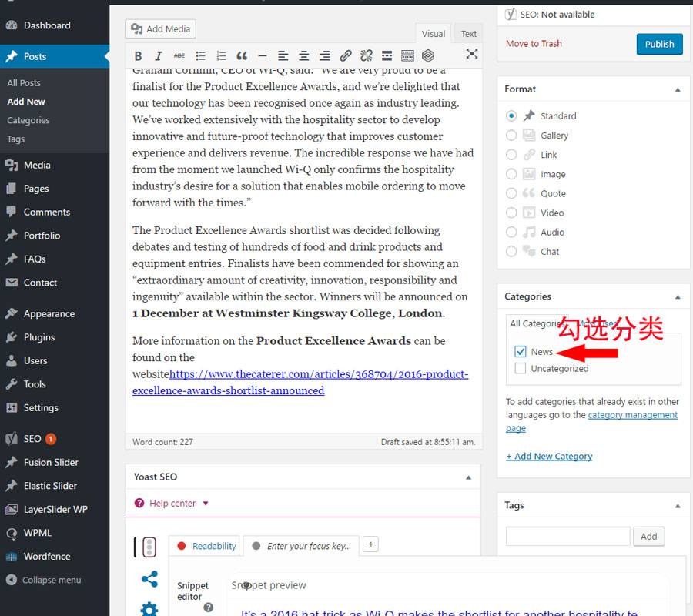Enter distraction-free fullscreen mode
The image size is (693, 616).
471,54
